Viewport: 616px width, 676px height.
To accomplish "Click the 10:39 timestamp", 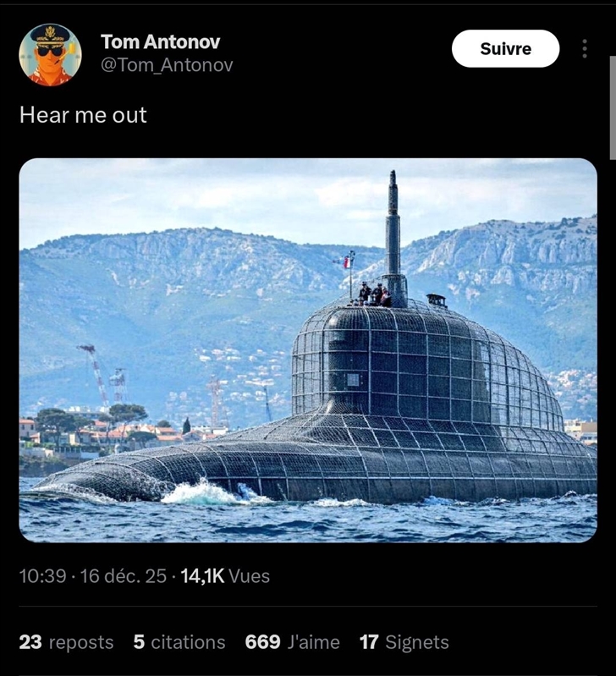I will tap(42, 576).
